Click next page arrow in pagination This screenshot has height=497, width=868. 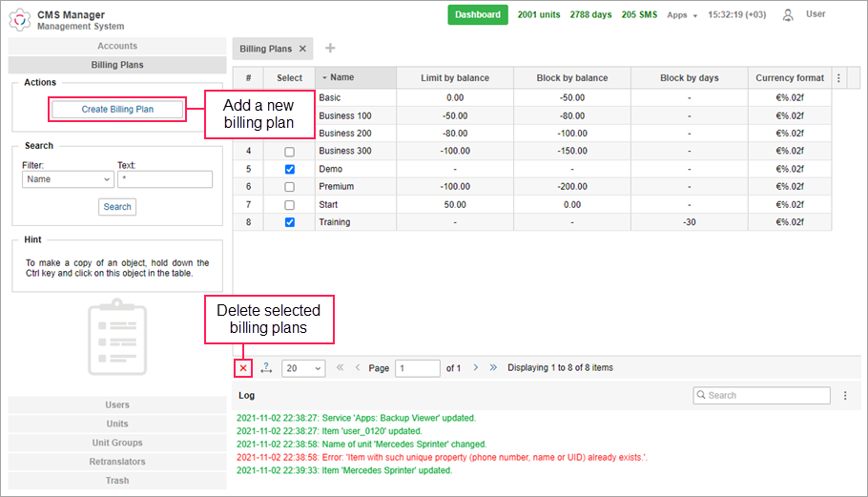[476, 367]
